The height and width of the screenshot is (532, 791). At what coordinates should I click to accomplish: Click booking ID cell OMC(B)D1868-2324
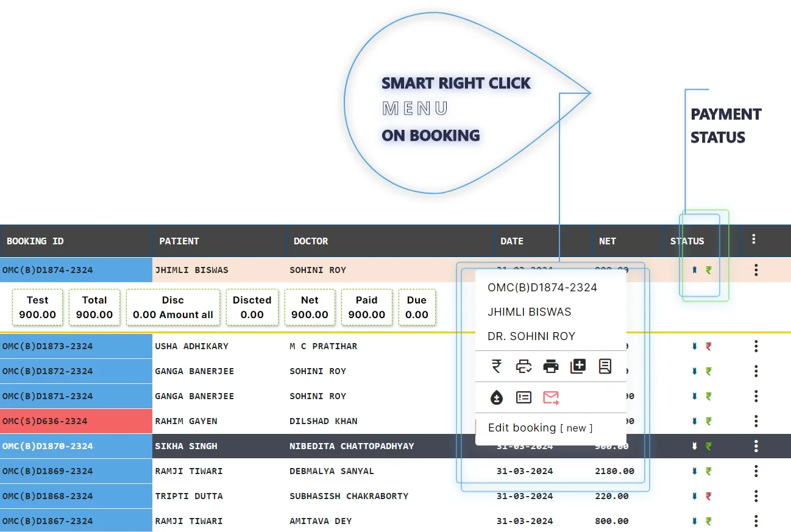tap(76, 496)
